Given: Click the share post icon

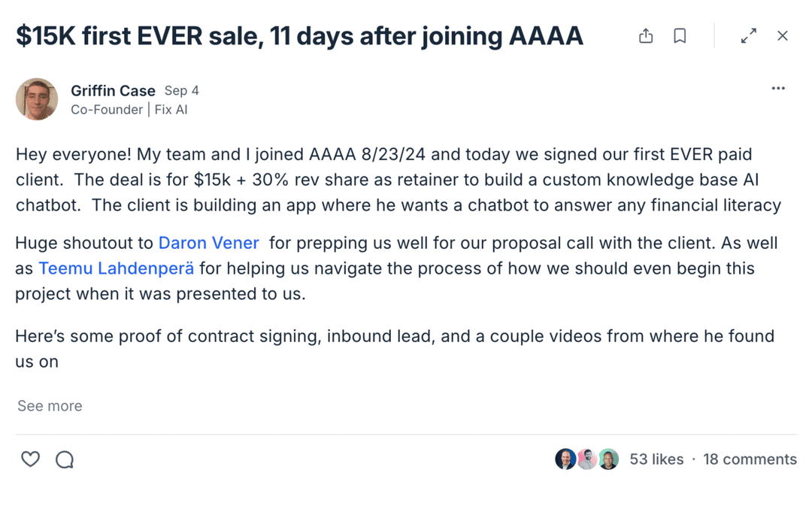Looking at the screenshot, I should point(646,36).
